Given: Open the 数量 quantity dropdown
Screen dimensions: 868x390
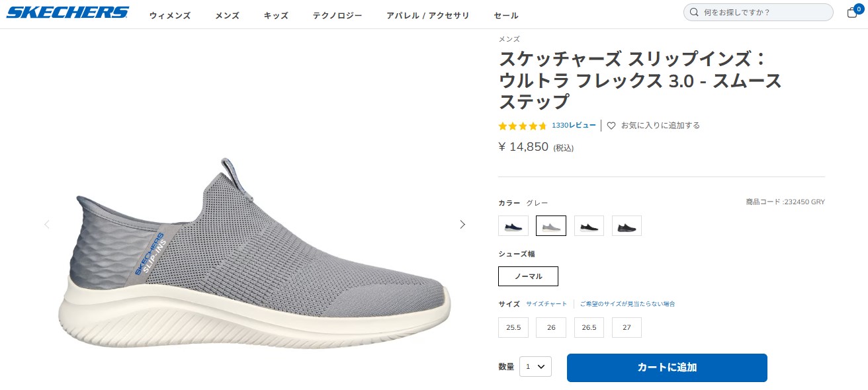Looking at the screenshot, I should pyautogui.click(x=535, y=367).
